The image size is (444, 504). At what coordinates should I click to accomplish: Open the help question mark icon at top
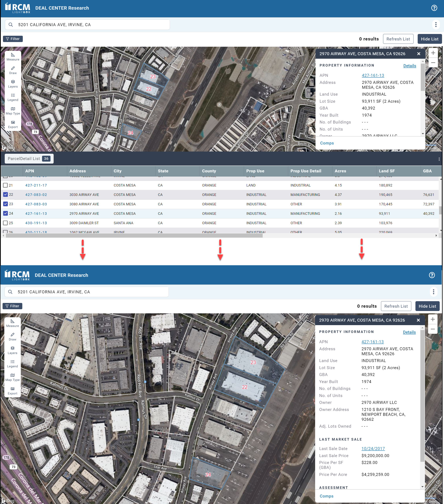click(x=434, y=8)
